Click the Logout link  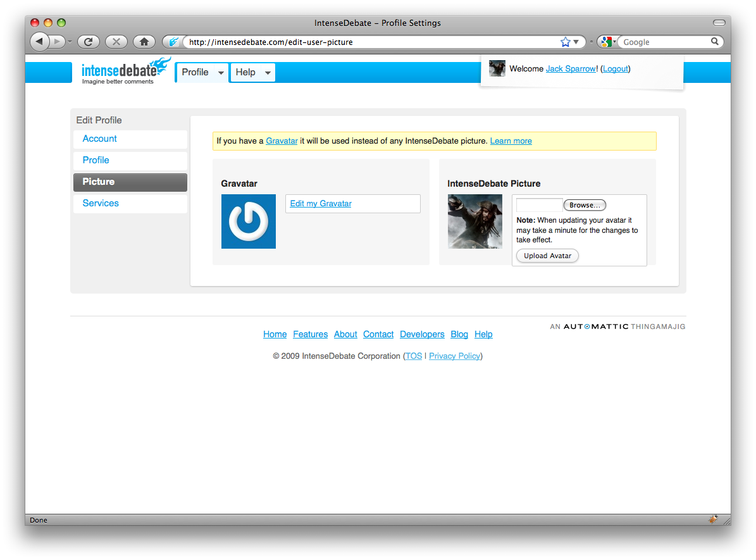(x=616, y=69)
